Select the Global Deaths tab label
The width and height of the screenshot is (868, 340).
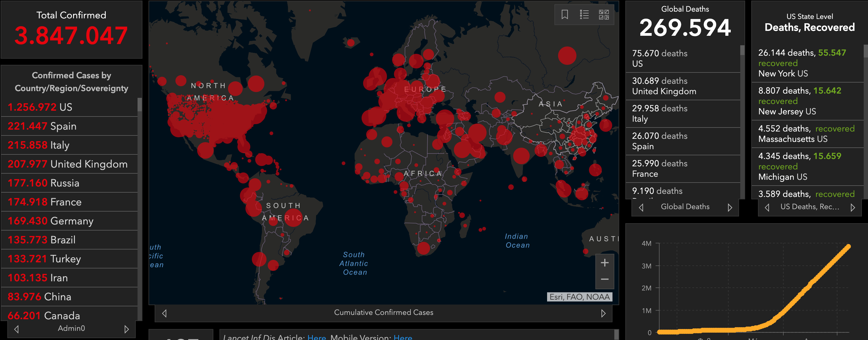pos(685,207)
